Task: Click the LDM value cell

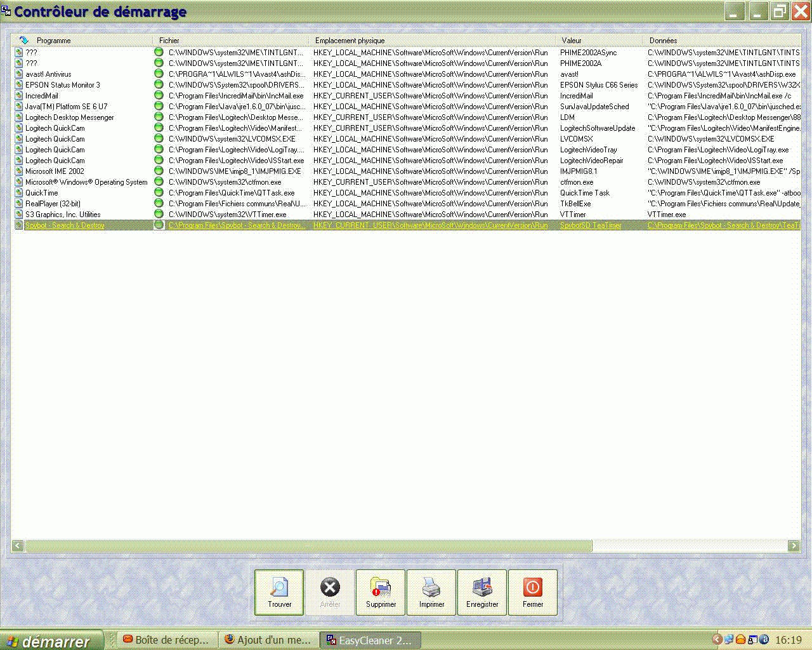Action: point(567,117)
